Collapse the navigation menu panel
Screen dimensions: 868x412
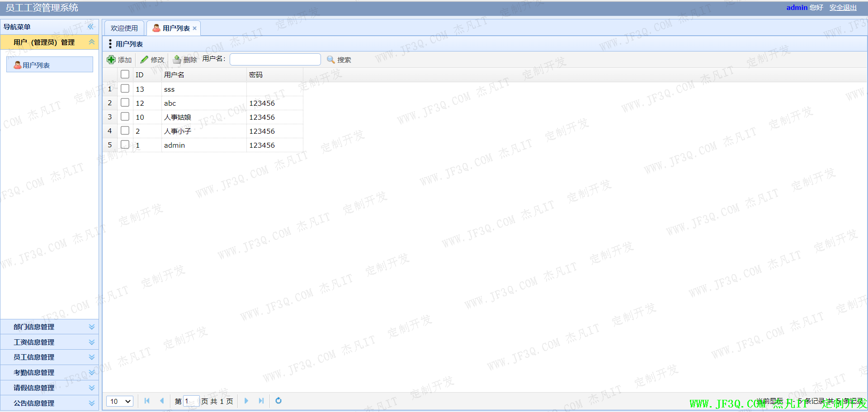(91, 27)
